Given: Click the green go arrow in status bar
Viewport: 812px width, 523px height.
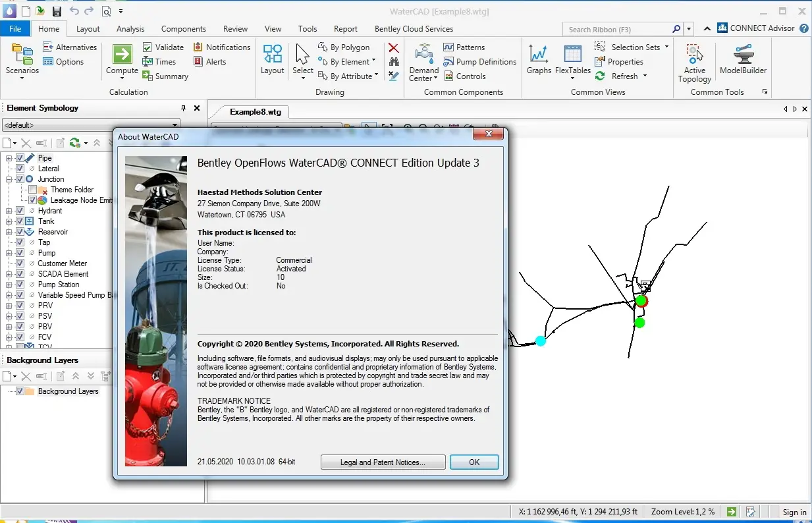Looking at the screenshot, I should (x=732, y=512).
